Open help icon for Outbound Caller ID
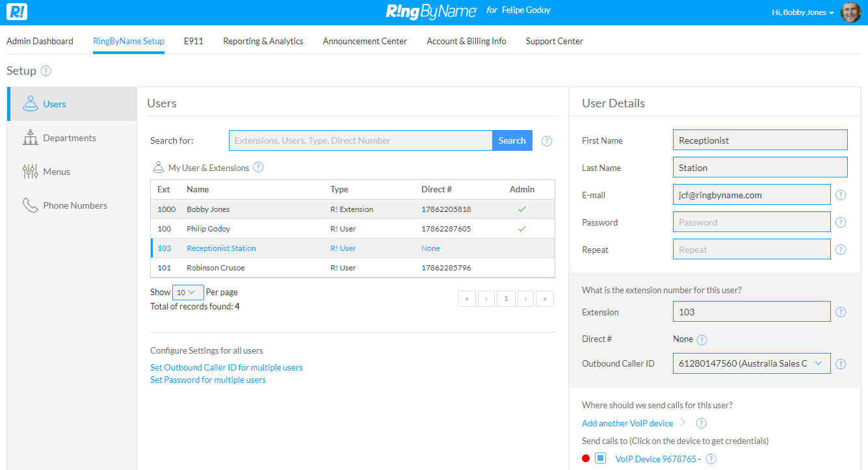Viewport: 868px width, 470px height. pyautogui.click(x=841, y=364)
